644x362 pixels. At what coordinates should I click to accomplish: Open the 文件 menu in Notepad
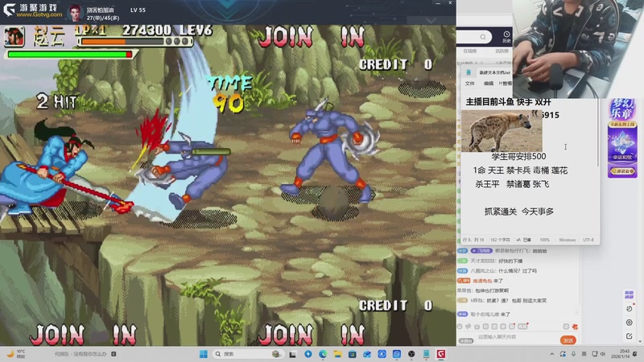[469, 84]
